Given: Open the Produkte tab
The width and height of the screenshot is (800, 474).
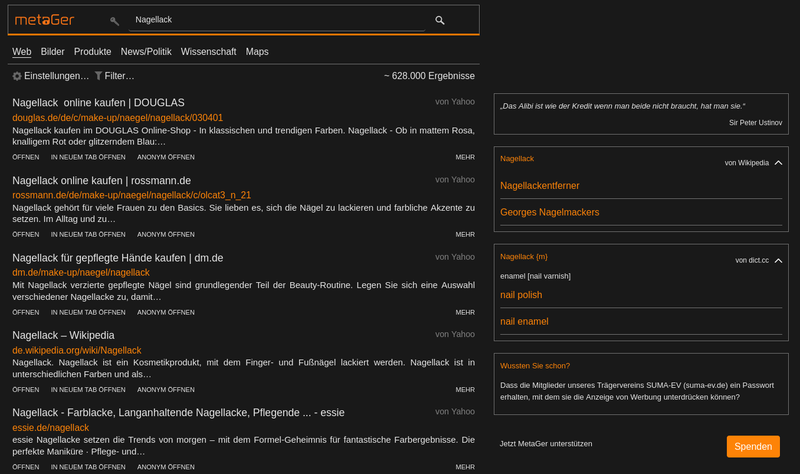Looking at the screenshot, I should tap(92, 52).
